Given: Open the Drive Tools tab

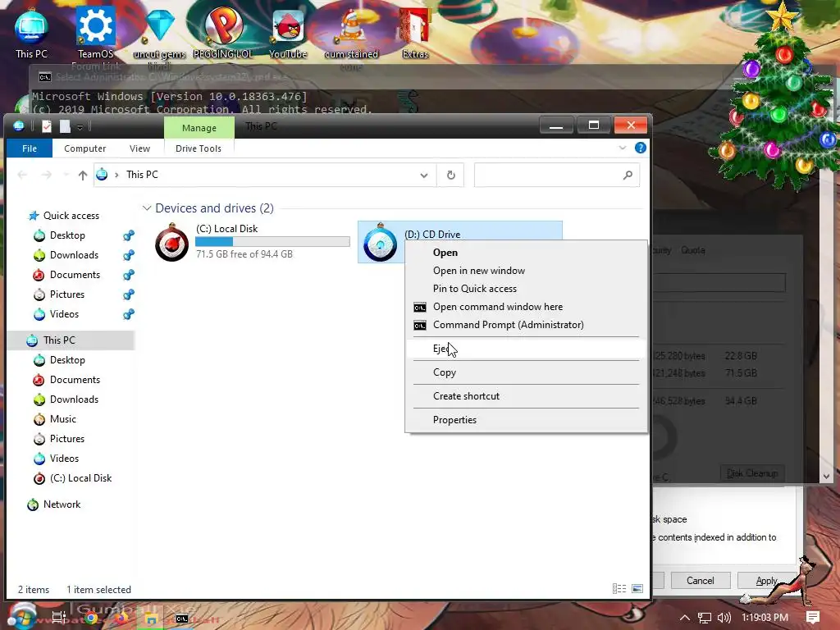Looking at the screenshot, I should (199, 148).
